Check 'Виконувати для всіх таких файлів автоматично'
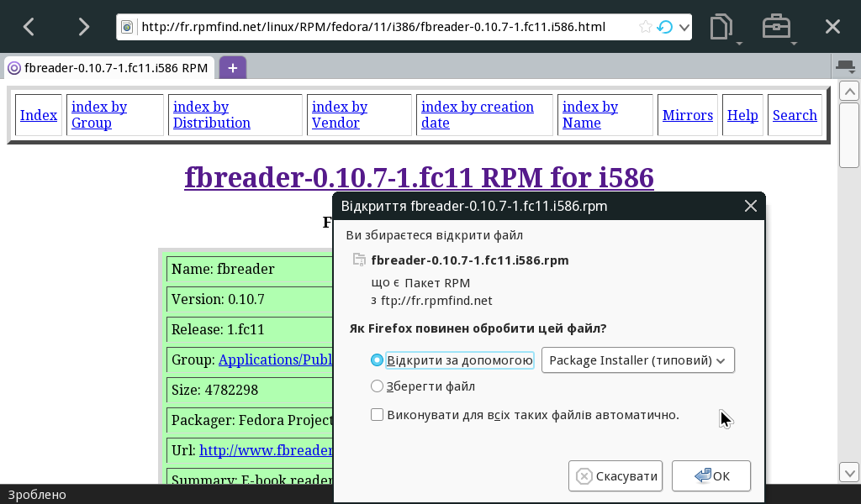861x504 pixels. click(x=377, y=415)
